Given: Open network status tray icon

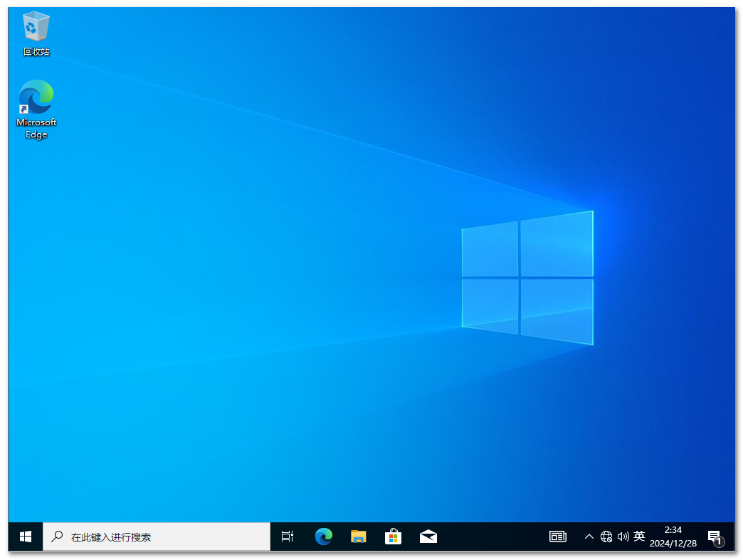Looking at the screenshot, I should coord(606,537).
